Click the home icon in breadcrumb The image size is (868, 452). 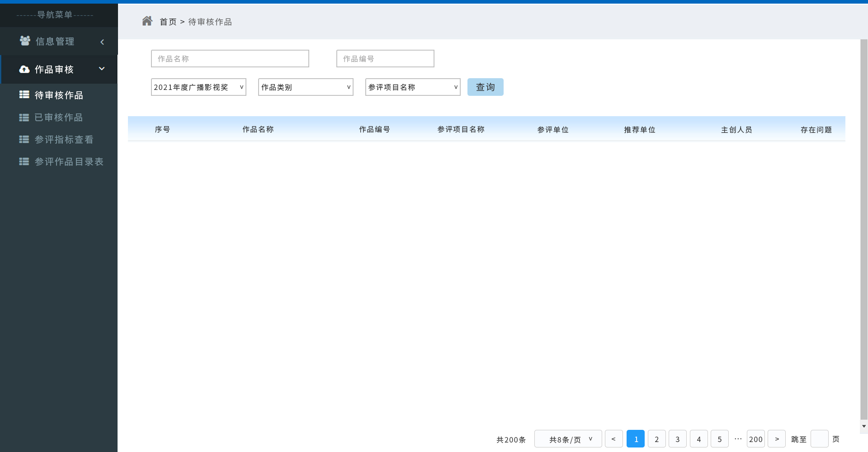(147, 21)
